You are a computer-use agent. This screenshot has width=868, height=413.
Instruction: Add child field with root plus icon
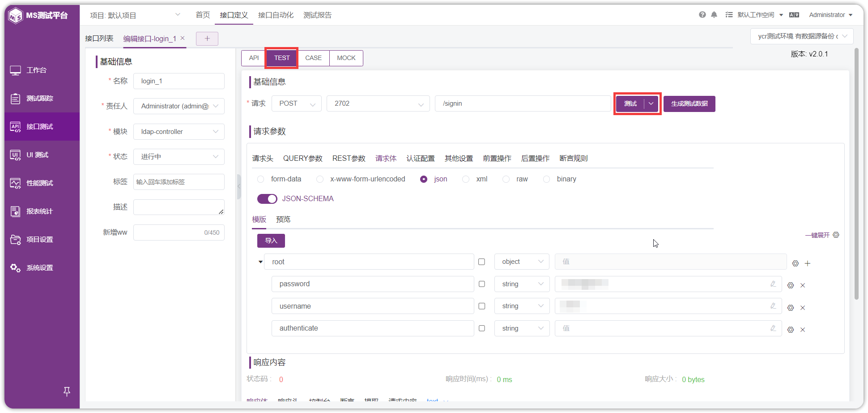[x=808, y=263]
